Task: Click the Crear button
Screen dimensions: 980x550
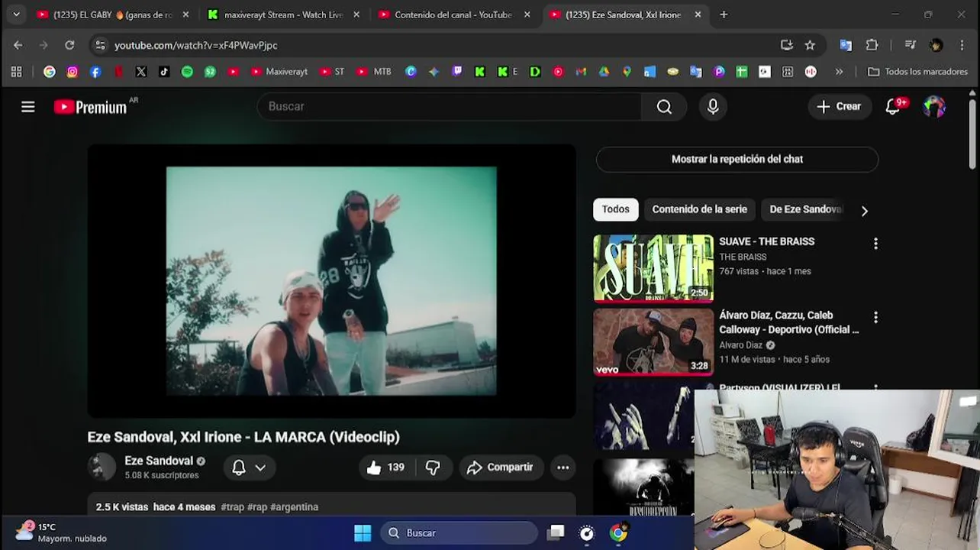Action: point(840,107)
